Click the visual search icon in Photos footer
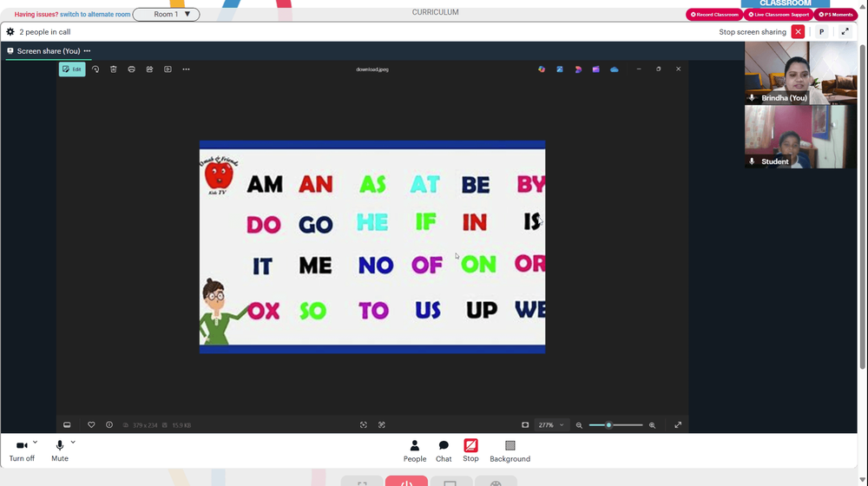Viewport: 868px width, 486px height. pyautogui.click(x=382, y=425)
